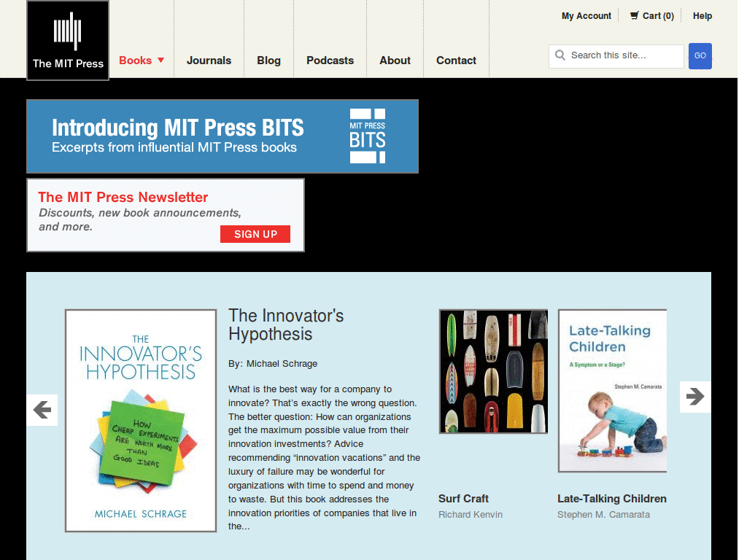The height and width of the screenshot is (560, 747).
Task: Click 'Discounts, new book announcements' text
Action: point(139,213)
